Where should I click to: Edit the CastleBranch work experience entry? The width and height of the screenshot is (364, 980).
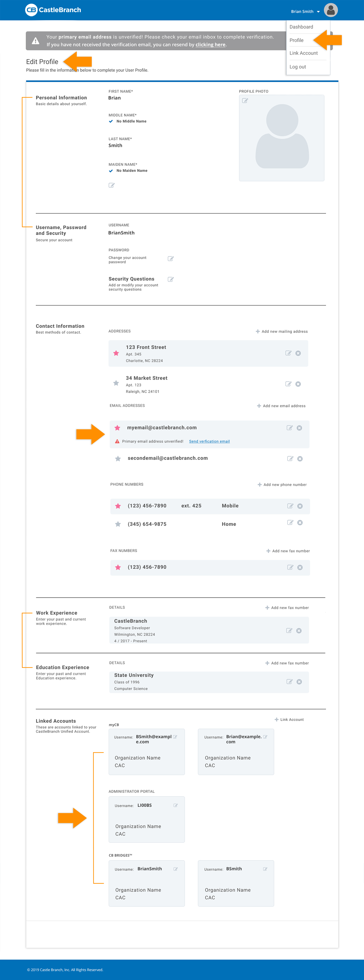pos(289,630)
